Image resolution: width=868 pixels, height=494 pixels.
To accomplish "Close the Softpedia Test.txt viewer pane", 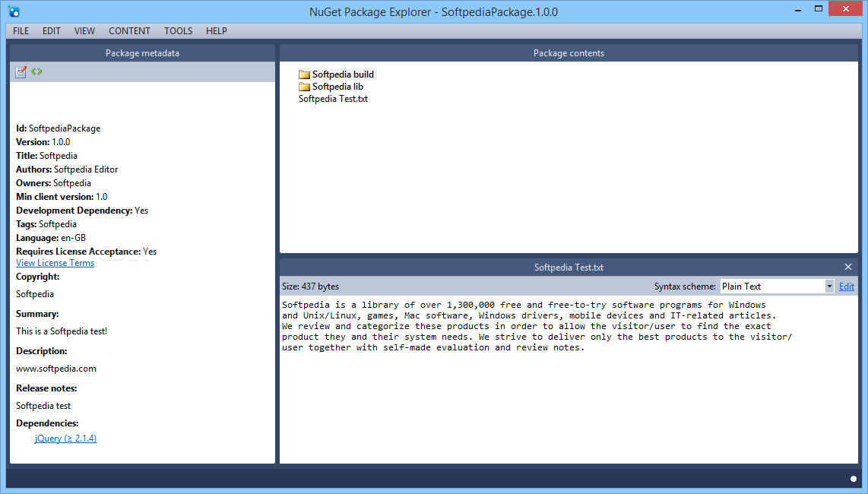I will (848, 267).
